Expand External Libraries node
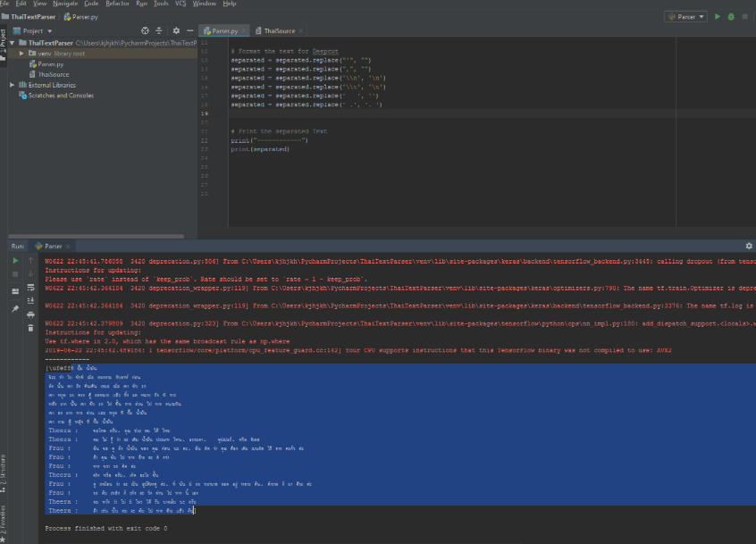Image resolution: width=756 pixels, height=544 pixels. (12, 85)
